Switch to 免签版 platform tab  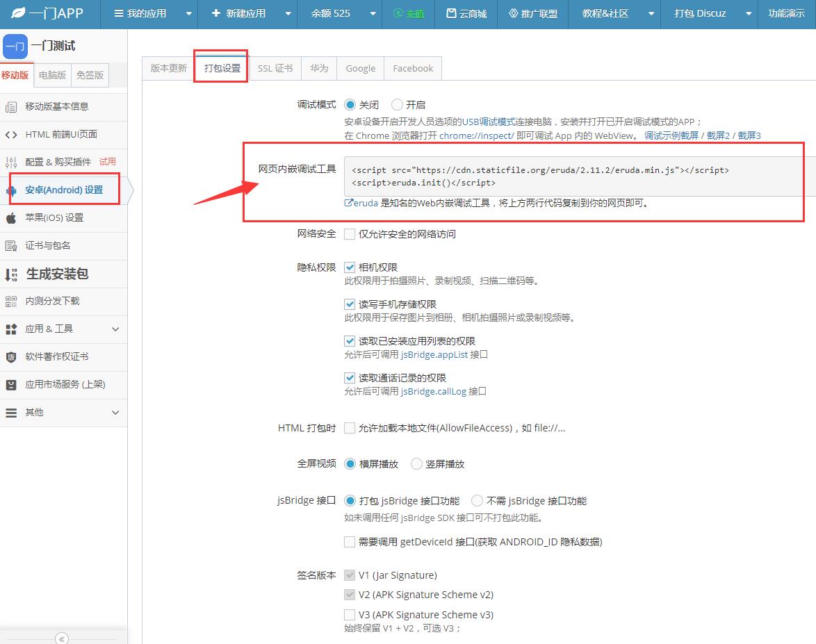90,76
